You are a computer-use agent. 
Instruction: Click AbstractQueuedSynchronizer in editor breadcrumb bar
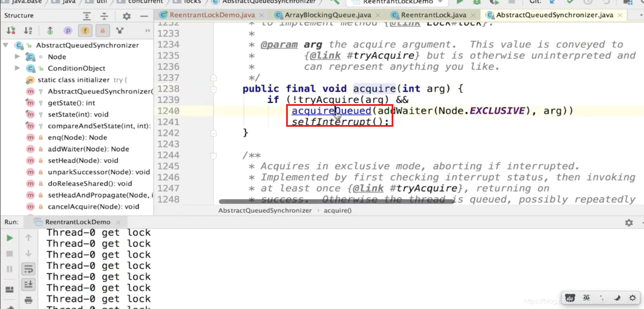point(265,210)
